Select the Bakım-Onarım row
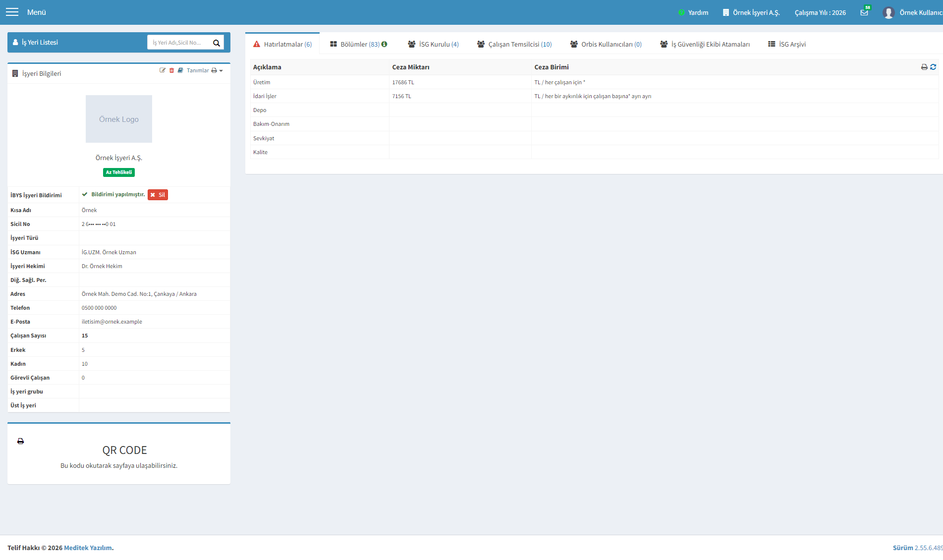 [594, 124]
